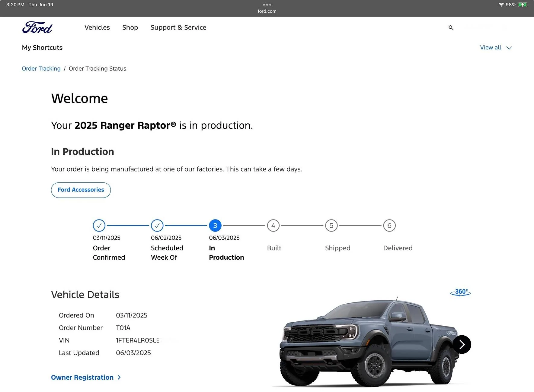Viewport: 534px width, 392px height.
Task: Tap the 360° view icon
Action: point(460,292)
